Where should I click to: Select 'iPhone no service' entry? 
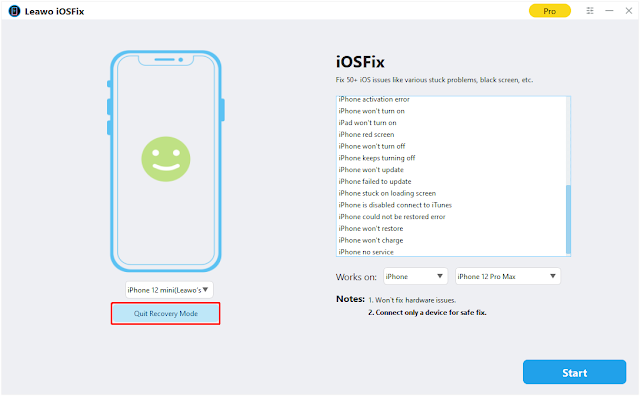click(x=366, y=252)
